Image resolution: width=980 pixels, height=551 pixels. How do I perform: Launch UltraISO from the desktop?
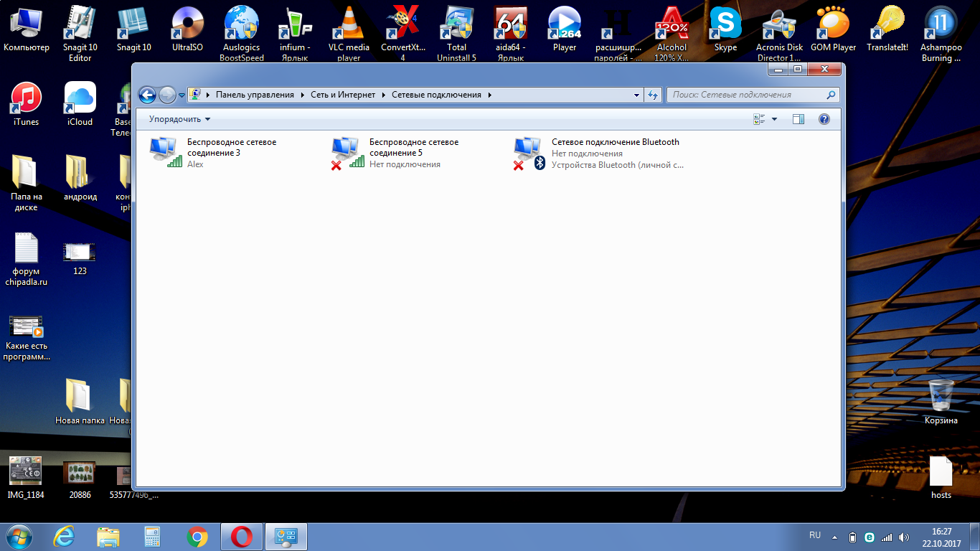tap(188, 29)
